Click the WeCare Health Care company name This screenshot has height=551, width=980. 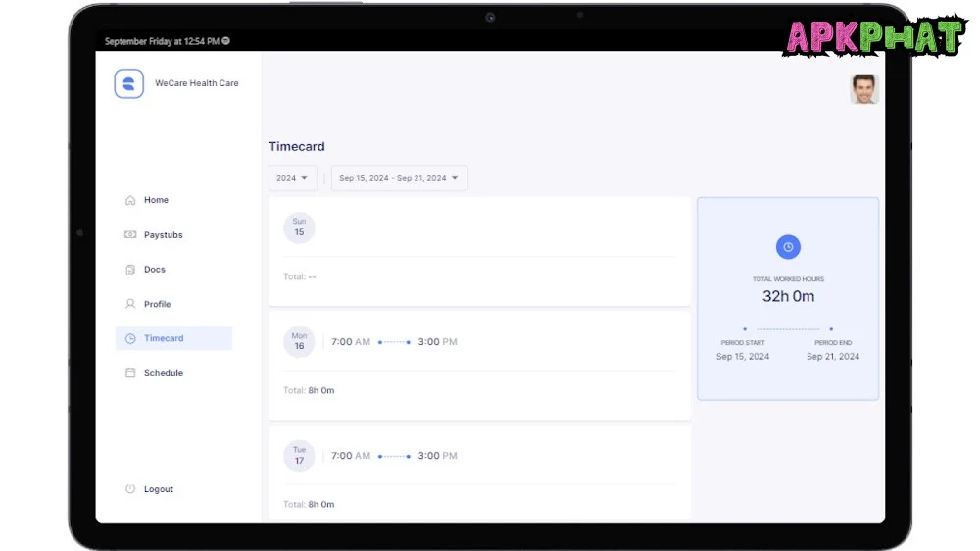tap(196, 83)
